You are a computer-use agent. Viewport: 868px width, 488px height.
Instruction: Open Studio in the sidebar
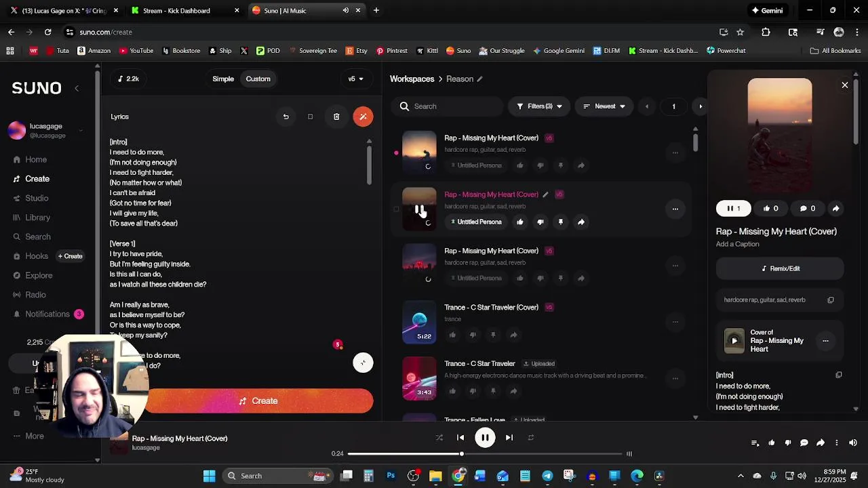[31, 198]
